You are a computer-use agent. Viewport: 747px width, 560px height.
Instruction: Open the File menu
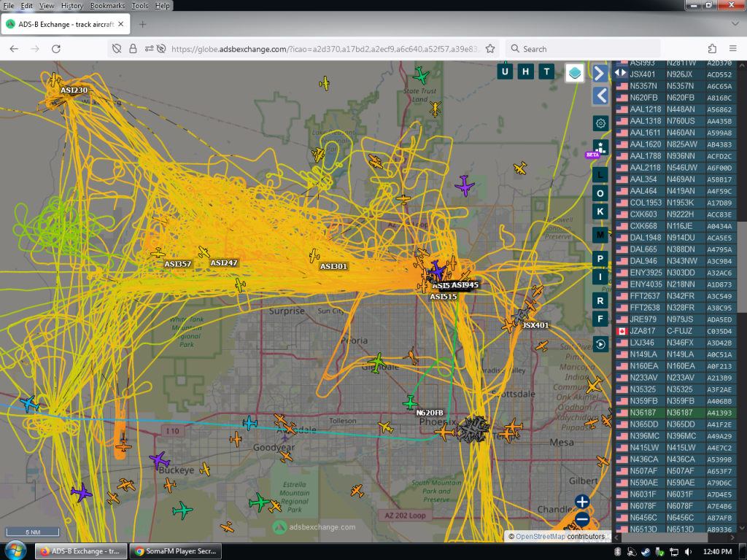point(9,6)
